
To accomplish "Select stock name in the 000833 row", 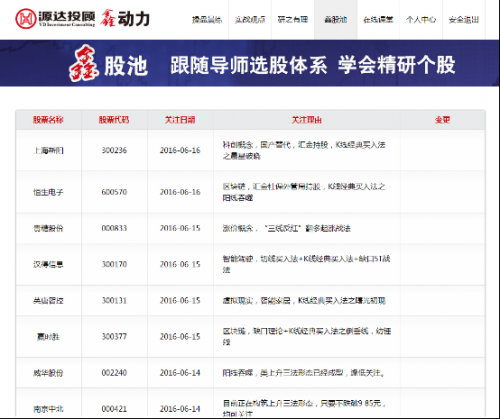I will (x=48, y=228).
